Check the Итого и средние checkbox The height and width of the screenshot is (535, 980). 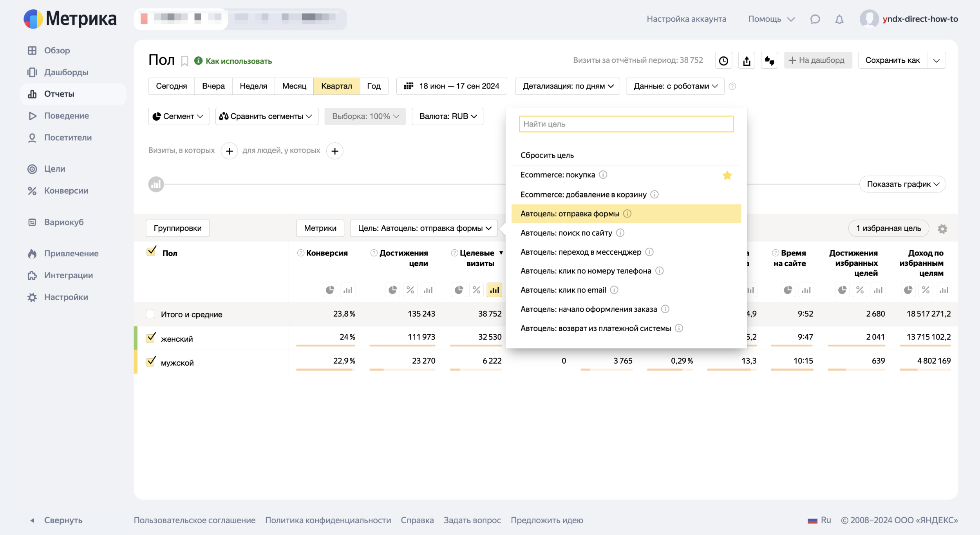[x=150, y=314]
